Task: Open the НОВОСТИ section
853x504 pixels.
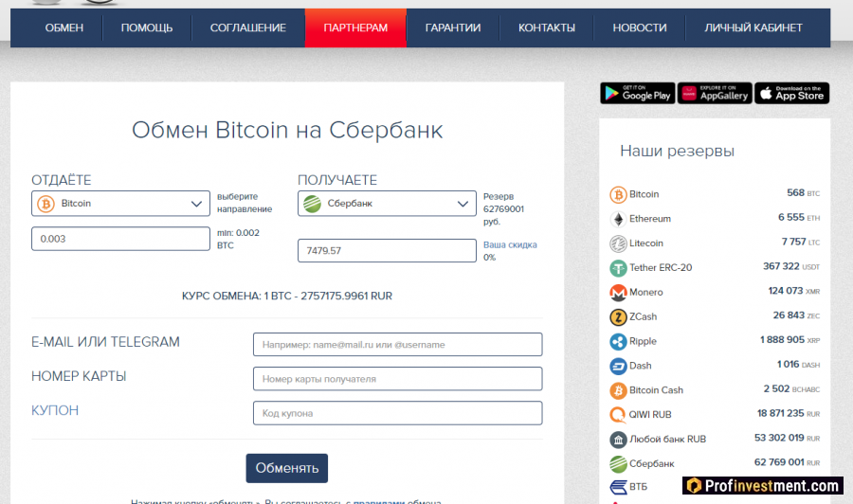Action: [640, 27]
